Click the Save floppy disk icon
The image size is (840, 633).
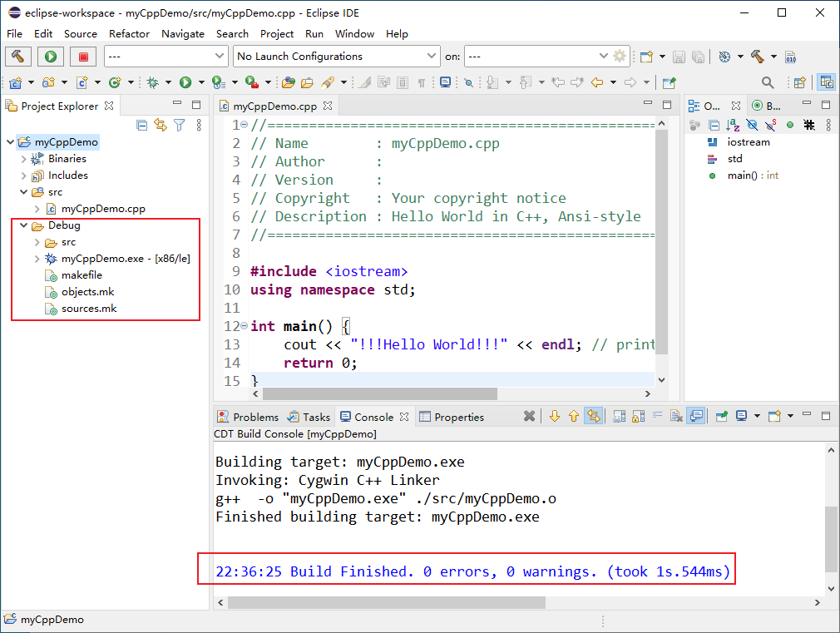[679, 57]
